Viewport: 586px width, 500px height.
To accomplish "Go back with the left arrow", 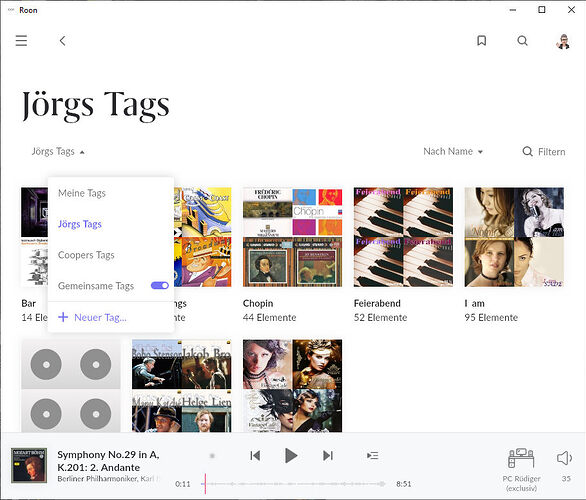I will 62,41.
